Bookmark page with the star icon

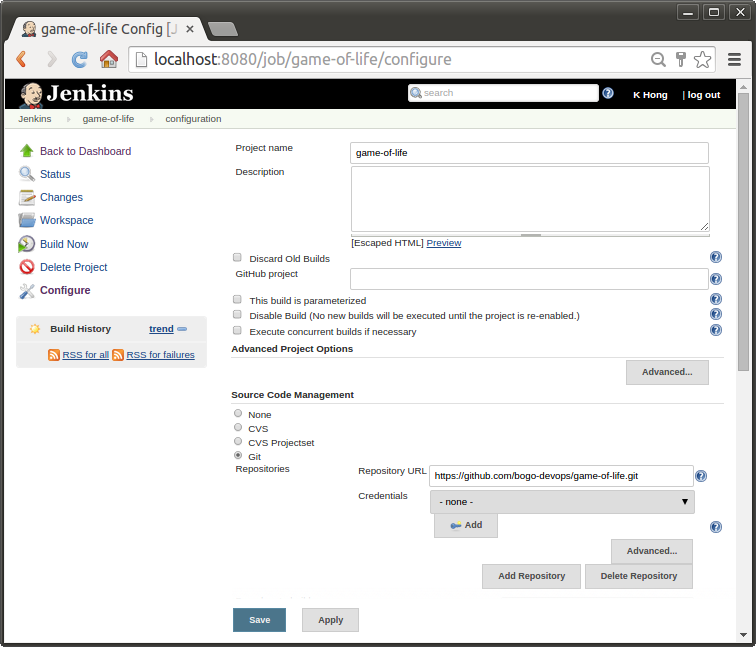click(702, 59)
